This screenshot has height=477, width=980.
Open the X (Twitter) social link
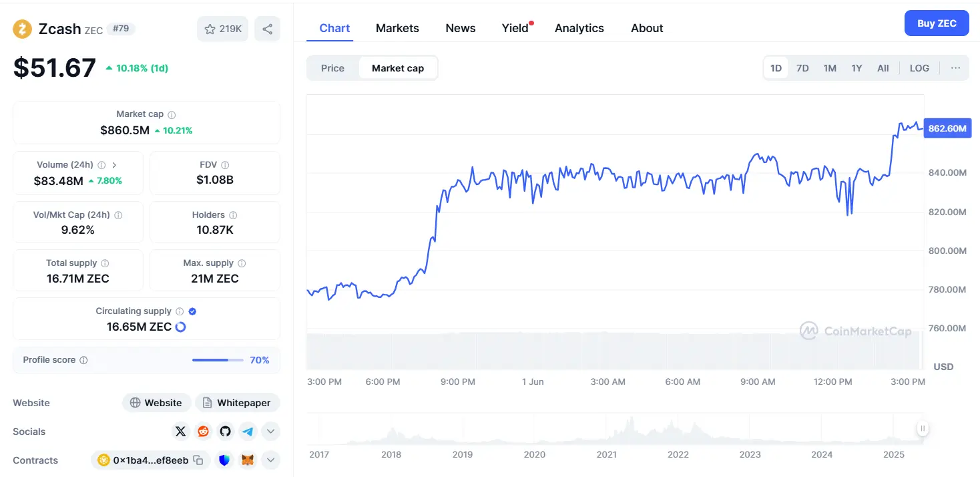[181, 432]
